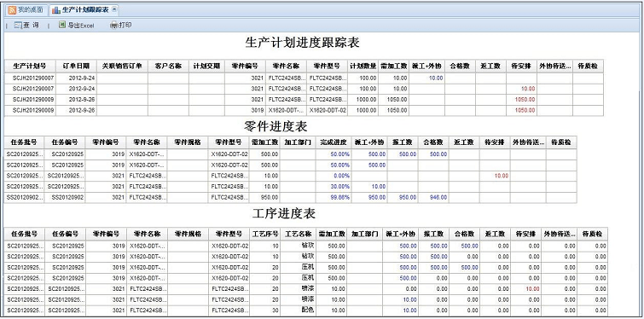Click the 生产计划进度跟踪表 title
The width and height of the screenshot is (644, 319).
click(x=302, y=43)
